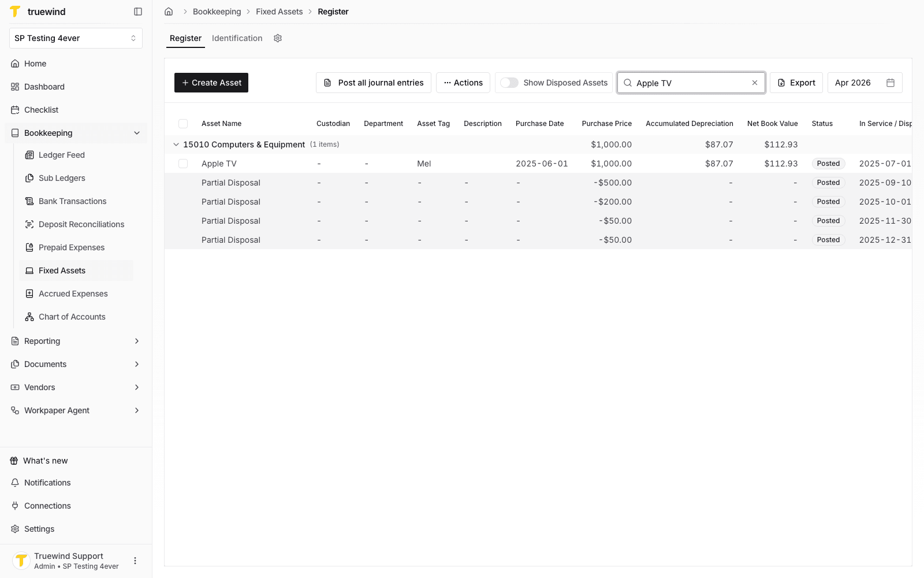
Task: Click in the Apple TV search field
Action: coord(690,83)
